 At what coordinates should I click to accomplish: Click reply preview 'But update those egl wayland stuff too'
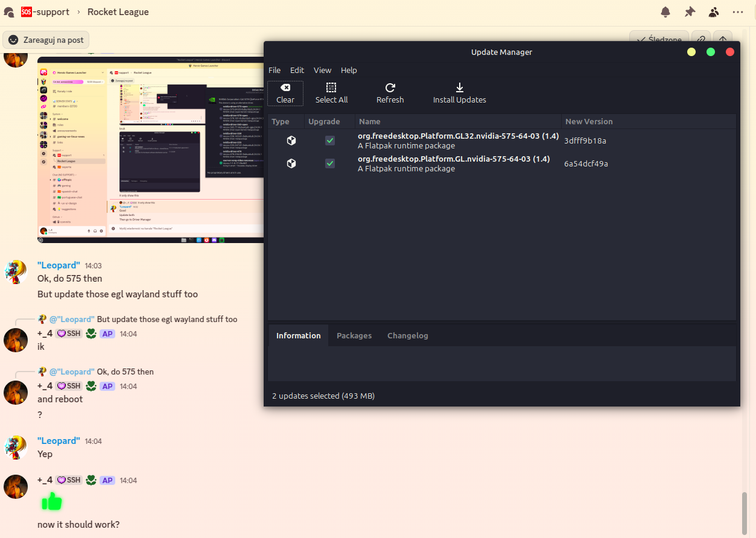[167, 319]
